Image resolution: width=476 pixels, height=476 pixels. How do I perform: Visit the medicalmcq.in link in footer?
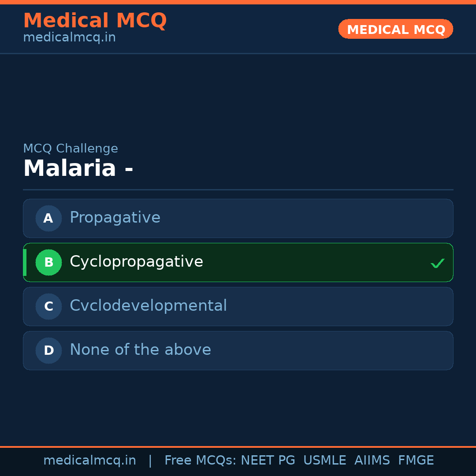click(x=89, y=460)
